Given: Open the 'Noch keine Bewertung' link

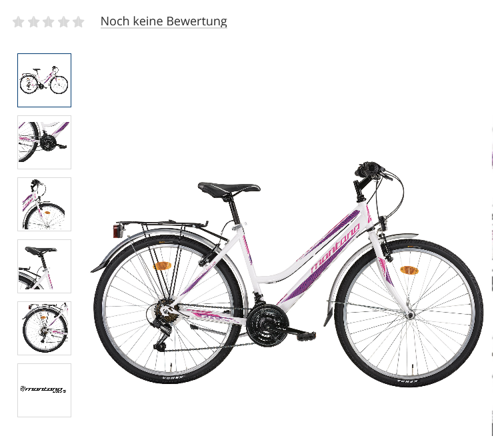Looking at the screenshot, I should pos(163,21).
